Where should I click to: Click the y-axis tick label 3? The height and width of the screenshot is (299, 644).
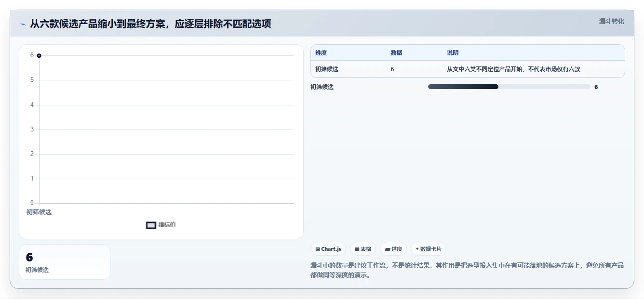tap(32, 130)
